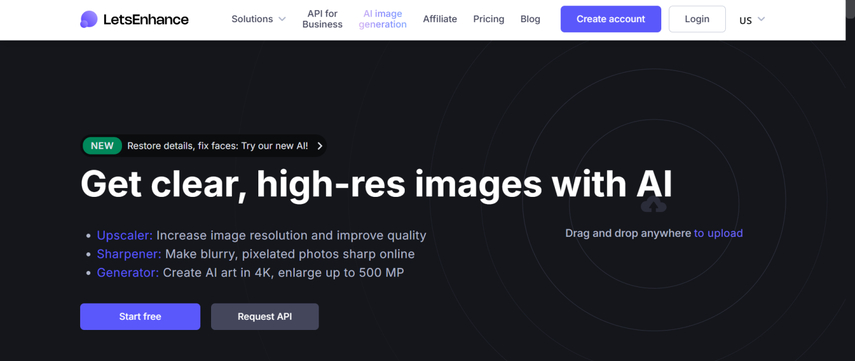
Task: Expand the Solutions dropdown menu
Action: 258,19
